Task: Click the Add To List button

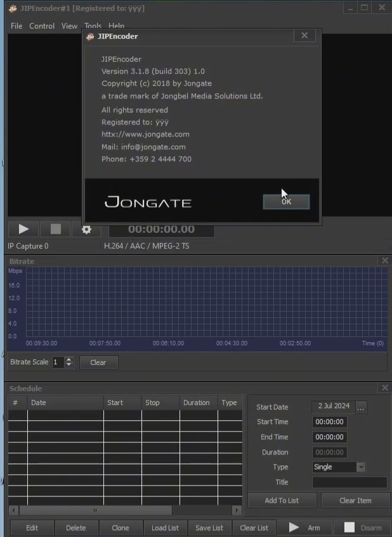Action: point(282,500)
